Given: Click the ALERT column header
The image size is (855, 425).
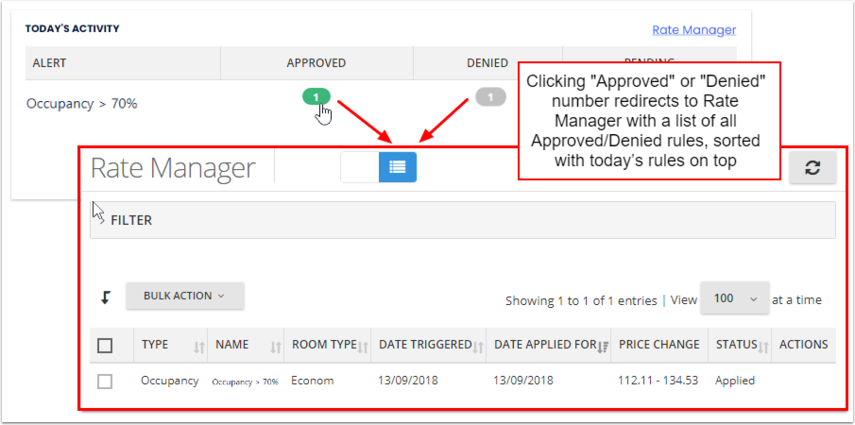Looking at the screenshot, I should (49, 63).
